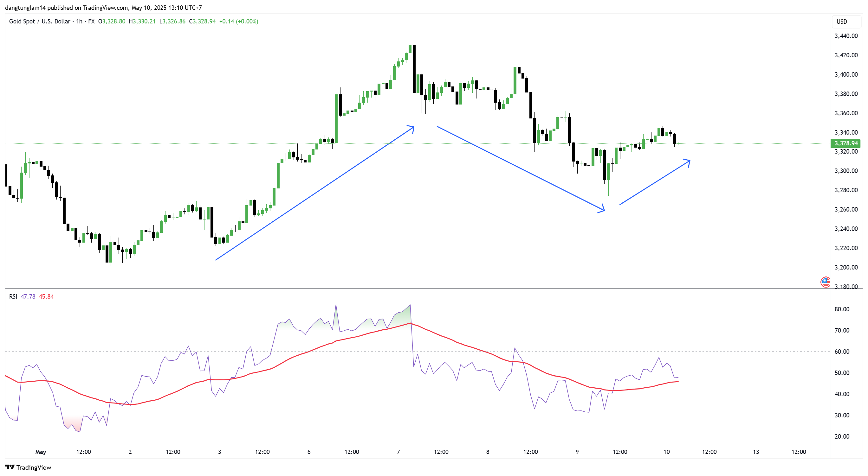868x476 pixels.
Task: Click the US flag economic event icon
Action: (826, 282)
